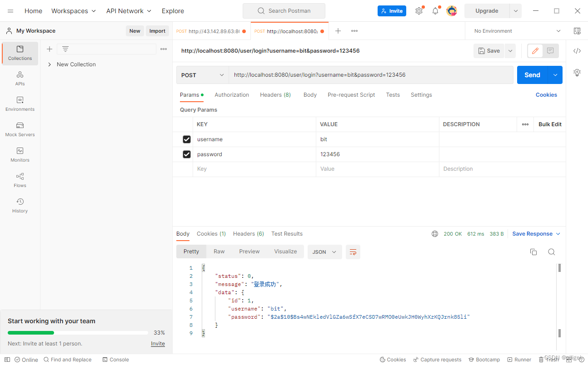Image resolution: width=588 pixels, height=365 pixels.
Task: Open the info lightbulb icon
Action: [577, 72]
